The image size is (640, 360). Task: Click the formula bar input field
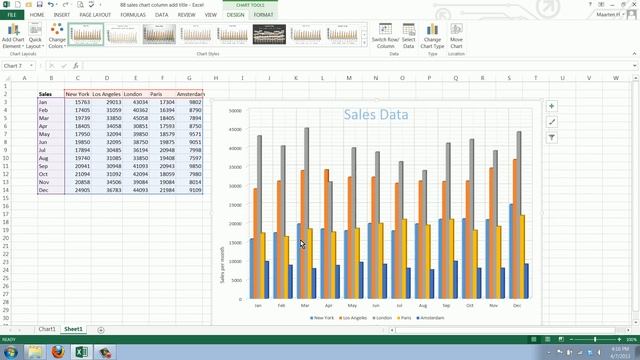[x=357, y=66]
